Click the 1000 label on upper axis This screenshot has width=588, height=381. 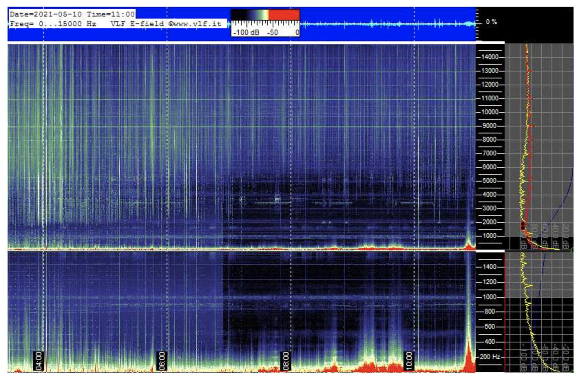pyautogui.click(x=490, y=236)
